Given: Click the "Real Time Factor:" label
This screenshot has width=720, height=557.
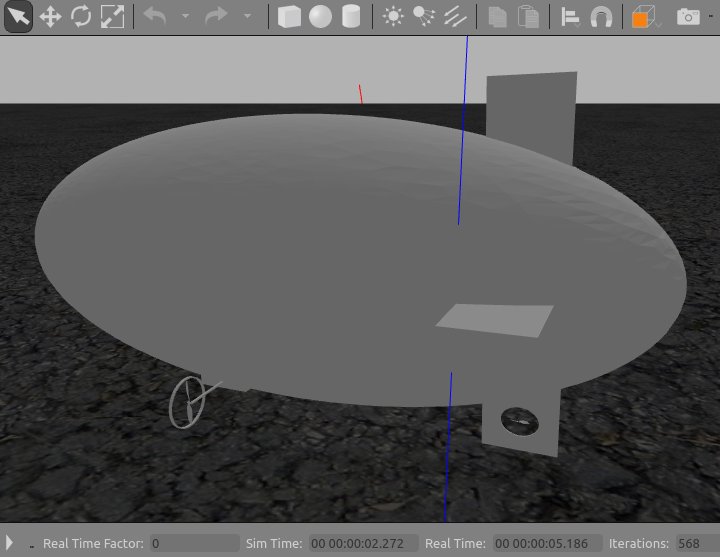Looking at the screenshot, I should coord(93,544).
